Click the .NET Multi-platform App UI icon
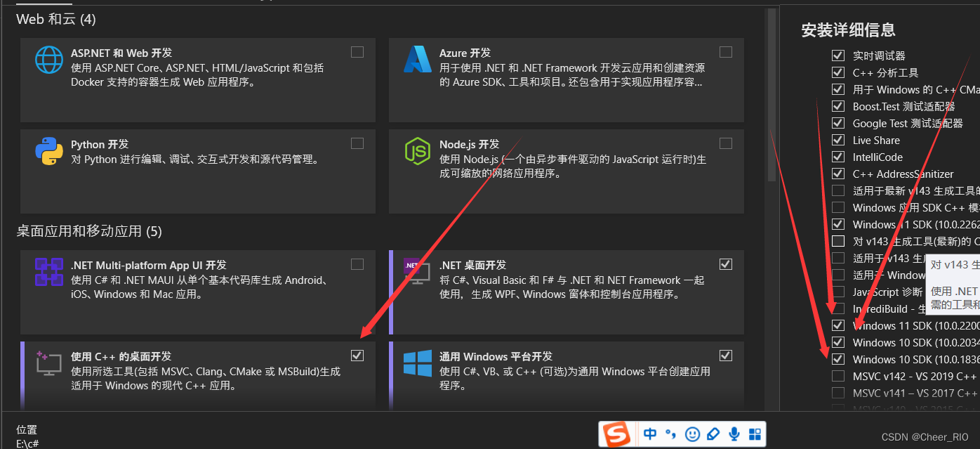980x449 pixels. 49,271
